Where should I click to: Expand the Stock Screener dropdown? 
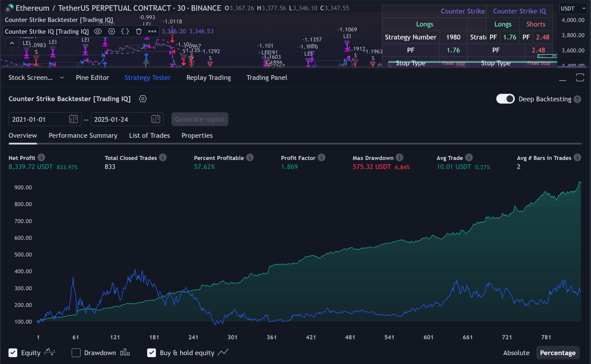[x=62, y=78]
